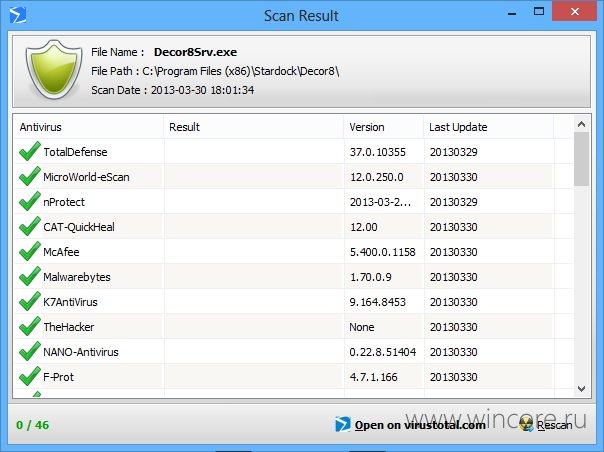The height and width of the screenshot is (452, 604).
Task: Close the Scan Result window
Action: click(x=575, y=12)
